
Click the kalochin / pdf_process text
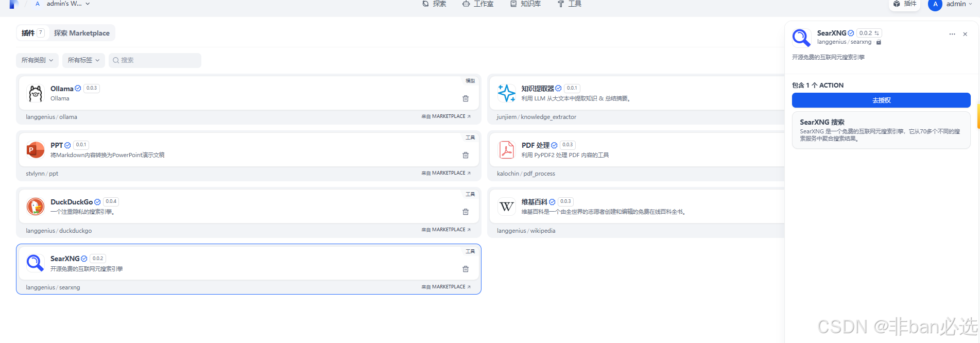[x=526, y=174]
